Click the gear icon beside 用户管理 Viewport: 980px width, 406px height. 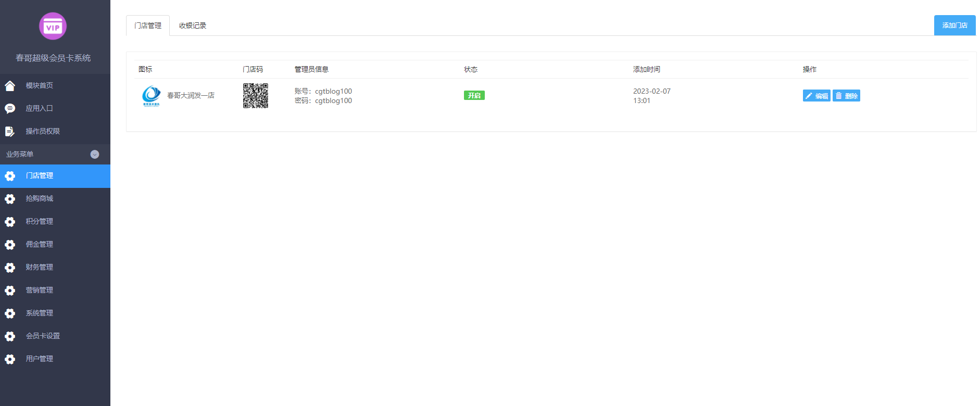10,359
